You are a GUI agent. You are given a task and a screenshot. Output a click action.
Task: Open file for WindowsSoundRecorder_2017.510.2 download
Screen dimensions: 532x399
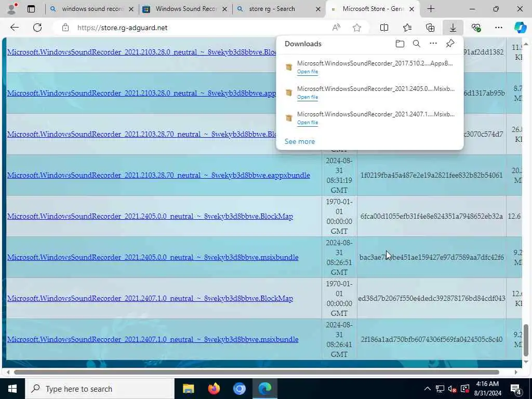[x=308, y=72]
